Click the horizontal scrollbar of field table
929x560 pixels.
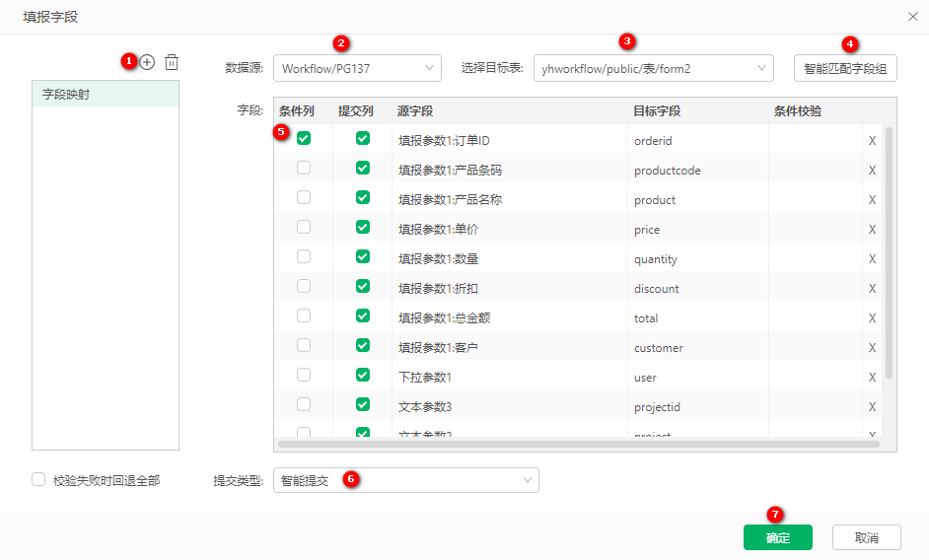(578, 444)
